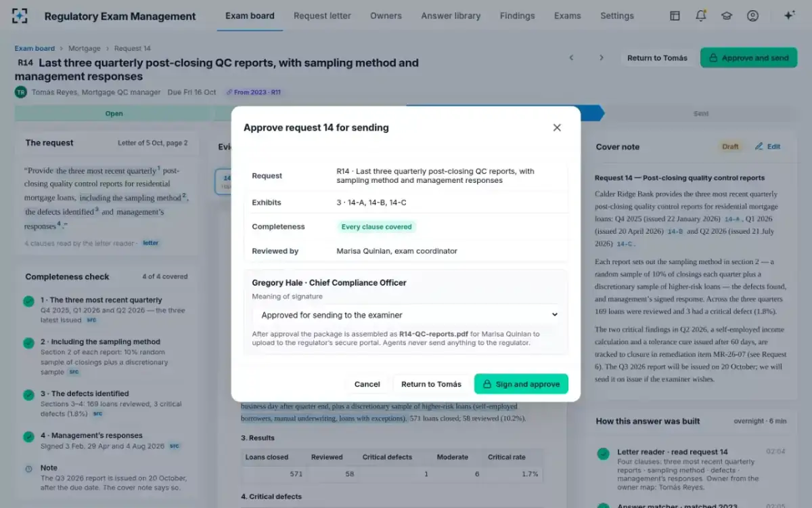The height and width of the screenshot is (508, 812).
Task: Click src tag under Management's responses
Action: [x=175, y=446]
